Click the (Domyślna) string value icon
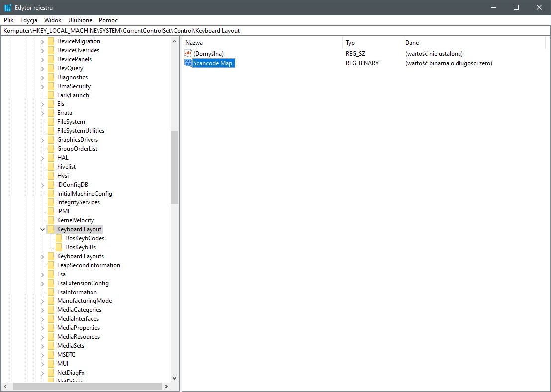Image resolution: width=551 pixels, height=392 pixels. 188,53
